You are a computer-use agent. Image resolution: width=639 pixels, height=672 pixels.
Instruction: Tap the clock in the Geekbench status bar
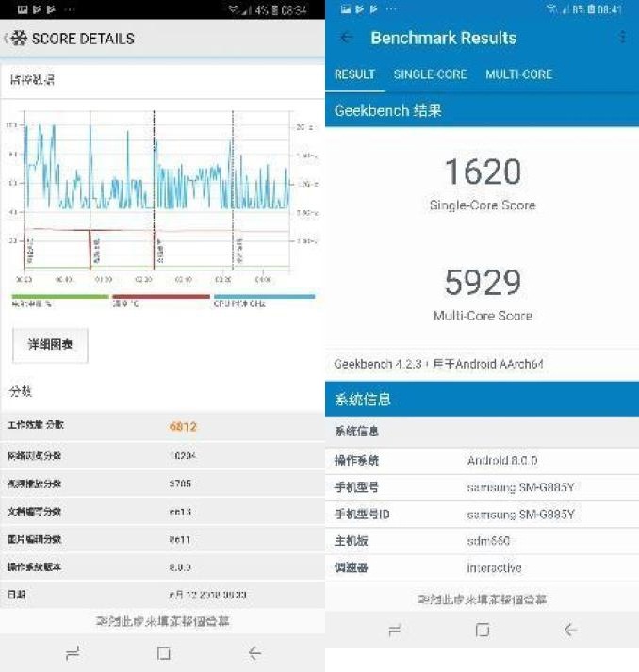(610, 9)
